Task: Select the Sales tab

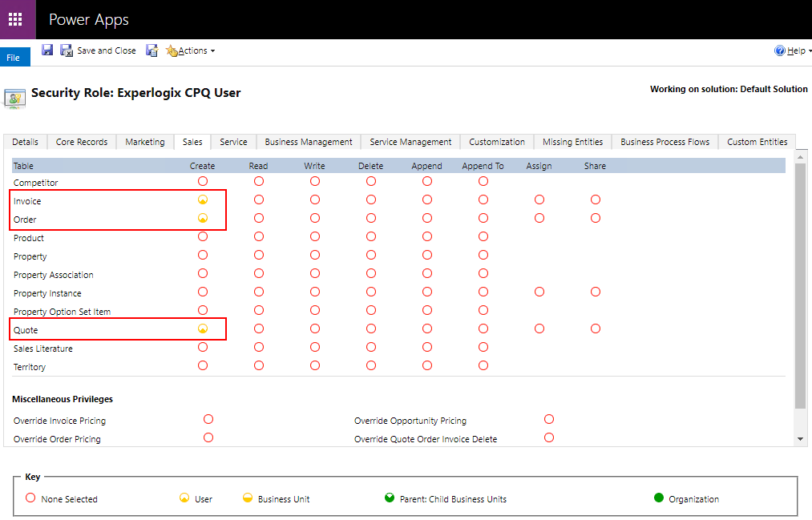Action: [192, 142]
